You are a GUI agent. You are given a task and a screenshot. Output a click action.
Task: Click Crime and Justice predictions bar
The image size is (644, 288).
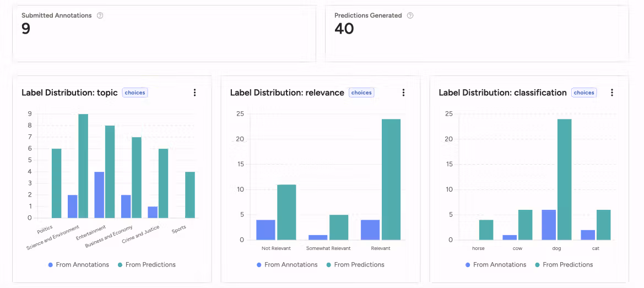pyautogui.click(x=164, y=183)
